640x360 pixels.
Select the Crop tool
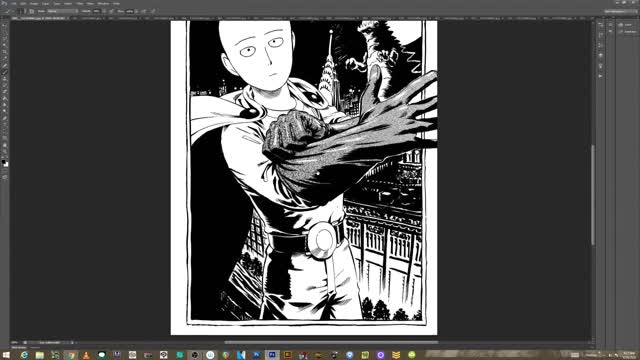(x=5, y=52)
